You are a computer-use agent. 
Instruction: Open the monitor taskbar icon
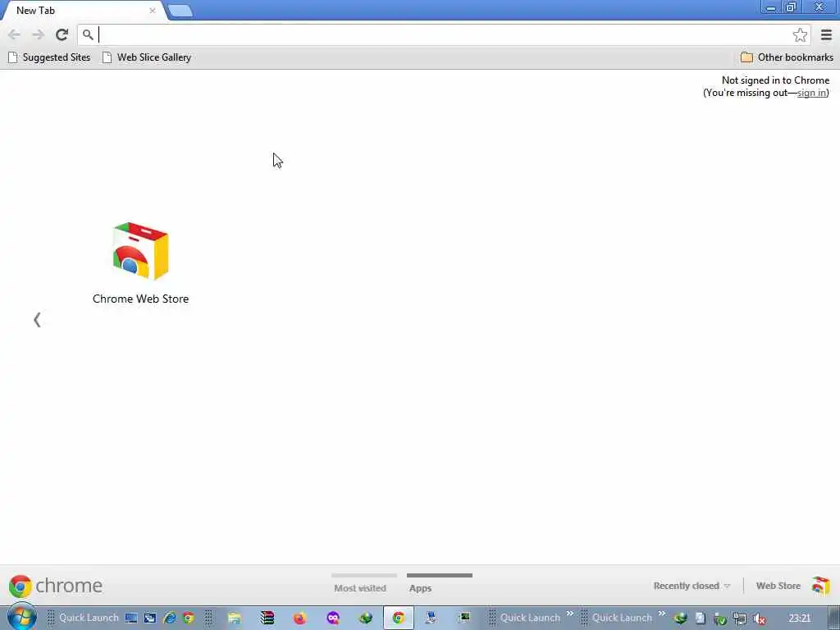(x=464, y=618)
